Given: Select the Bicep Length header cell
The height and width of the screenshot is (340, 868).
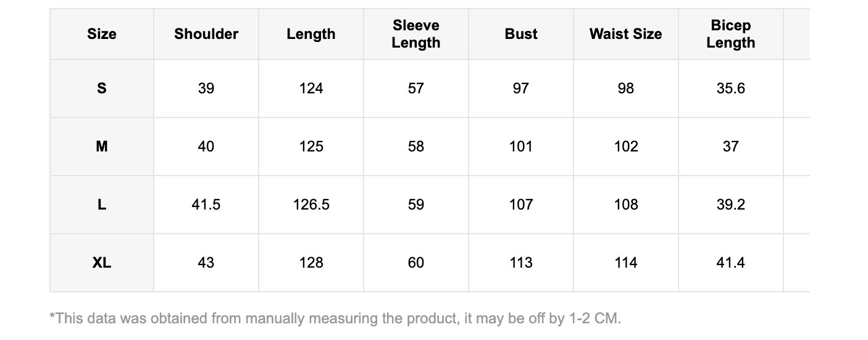Looking at the screenshot, I should pyautogui.click(x=730, y=34).
